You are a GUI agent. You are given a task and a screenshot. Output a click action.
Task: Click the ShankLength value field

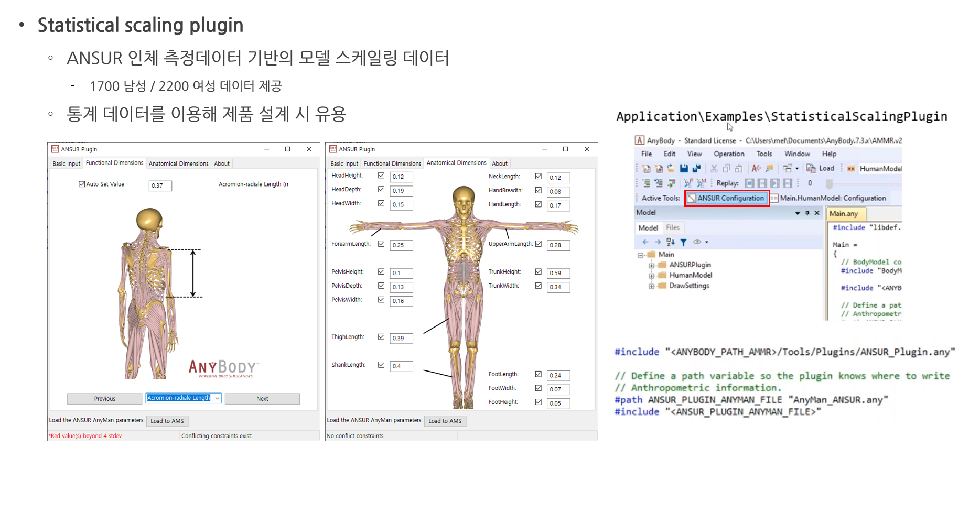(x=402, y=366)
